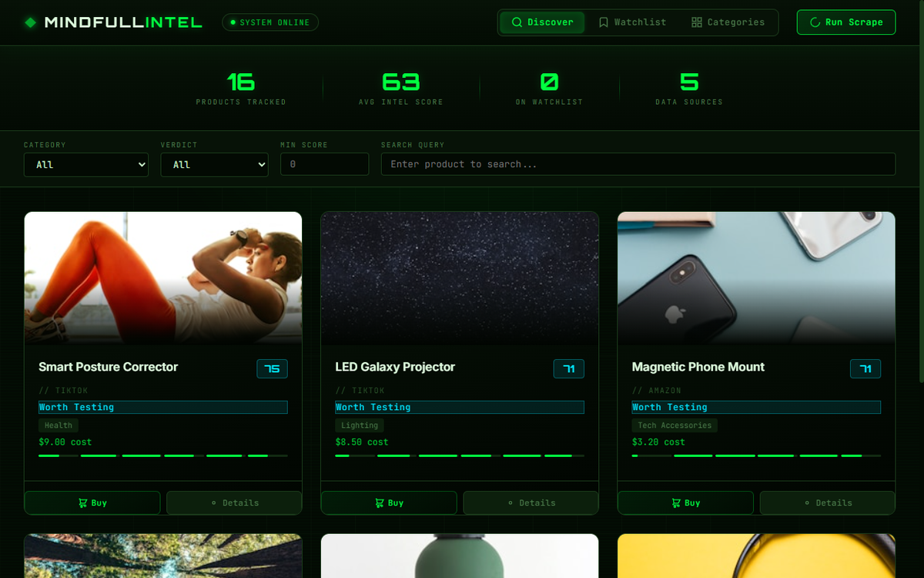This screenshot has height=578, width=924.
Task: Click the magnifier icon in Discover tab
Action: coord(517,22)
